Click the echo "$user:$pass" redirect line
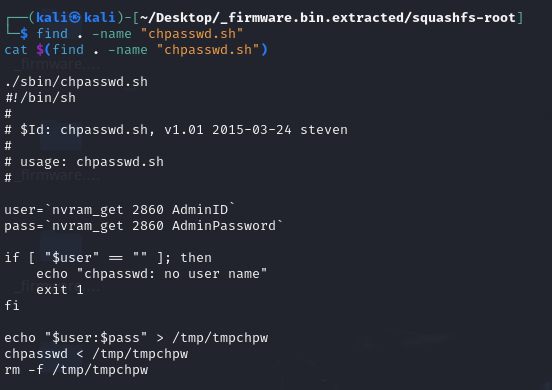 (x=136, y=338)
